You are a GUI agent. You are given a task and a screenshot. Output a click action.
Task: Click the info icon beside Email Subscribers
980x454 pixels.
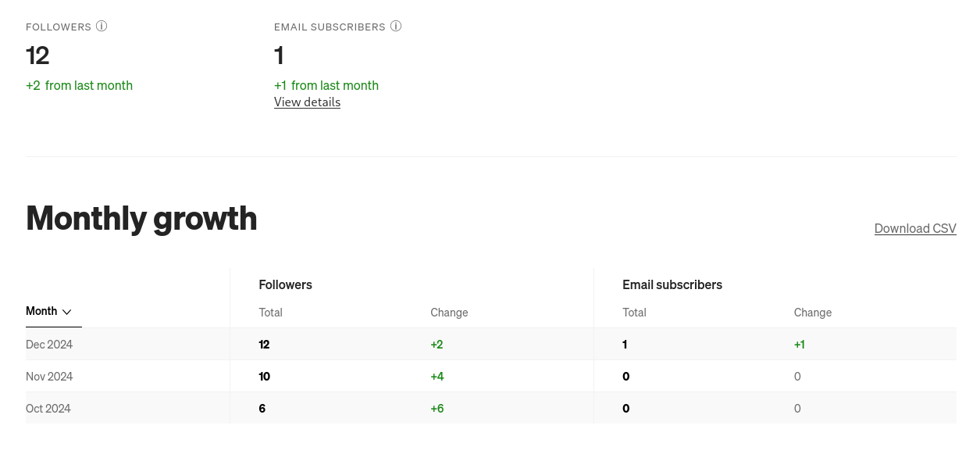click(396, 26)
